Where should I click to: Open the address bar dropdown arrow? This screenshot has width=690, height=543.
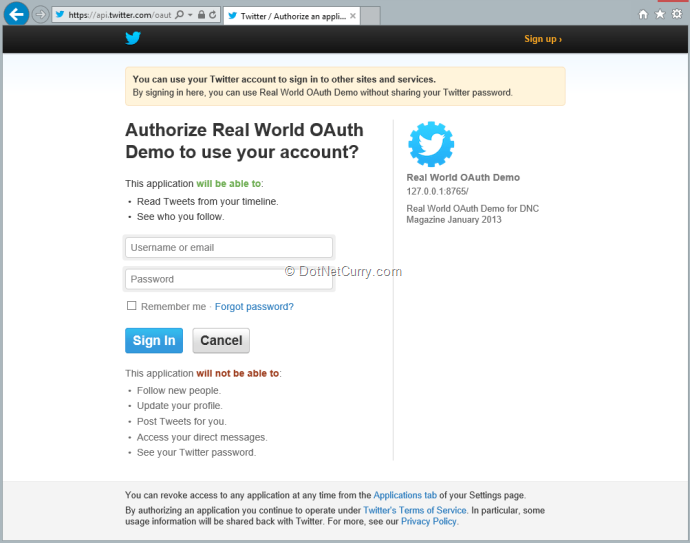click(x=190, y=15)
